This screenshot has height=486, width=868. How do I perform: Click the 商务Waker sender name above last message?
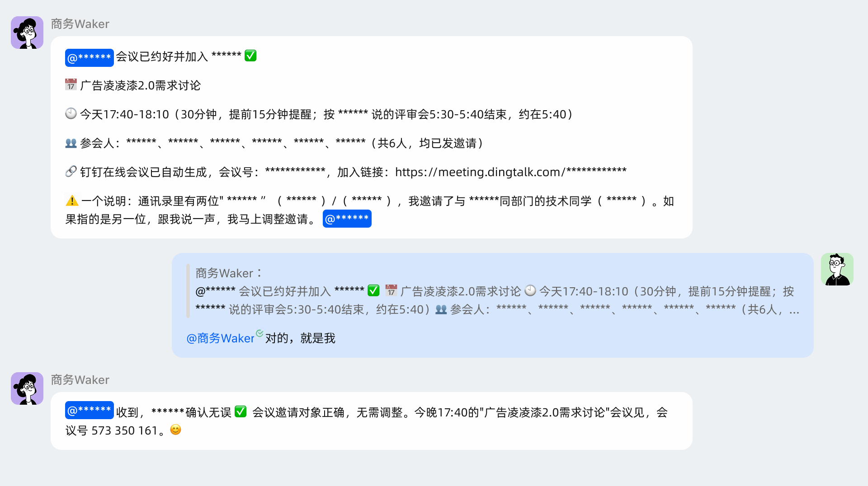point(80,380)
